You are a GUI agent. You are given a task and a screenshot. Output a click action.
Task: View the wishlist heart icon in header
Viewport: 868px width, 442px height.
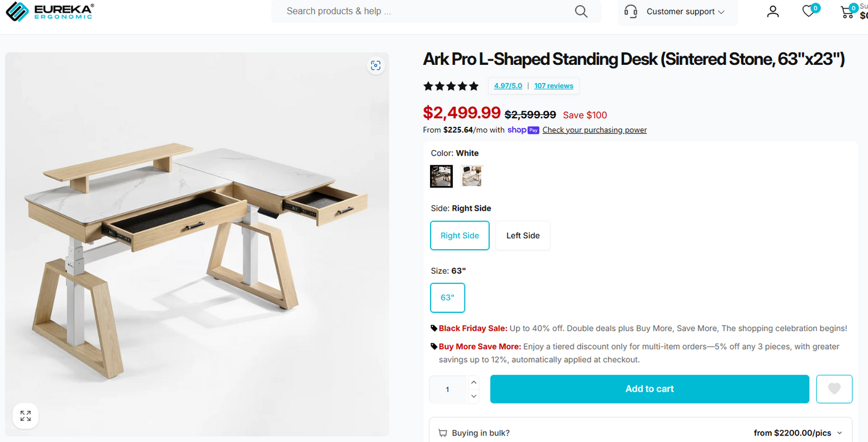[809, 11]
